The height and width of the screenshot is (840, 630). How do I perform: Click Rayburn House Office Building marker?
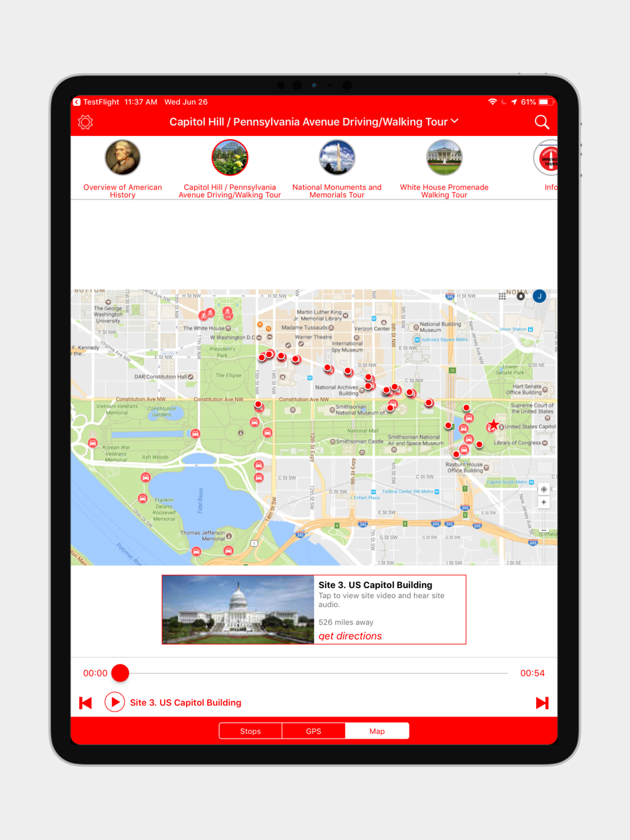point(486,467)
